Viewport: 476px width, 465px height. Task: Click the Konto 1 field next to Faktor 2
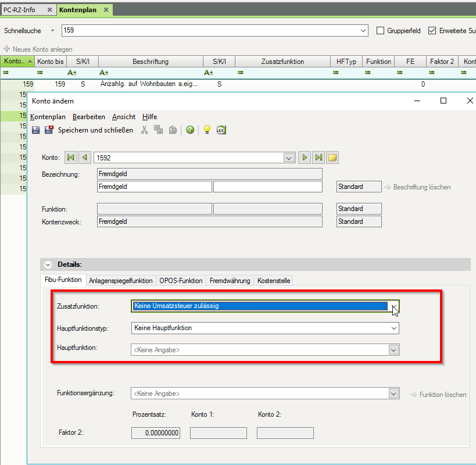pyautogui.click(x=219, y=433)
